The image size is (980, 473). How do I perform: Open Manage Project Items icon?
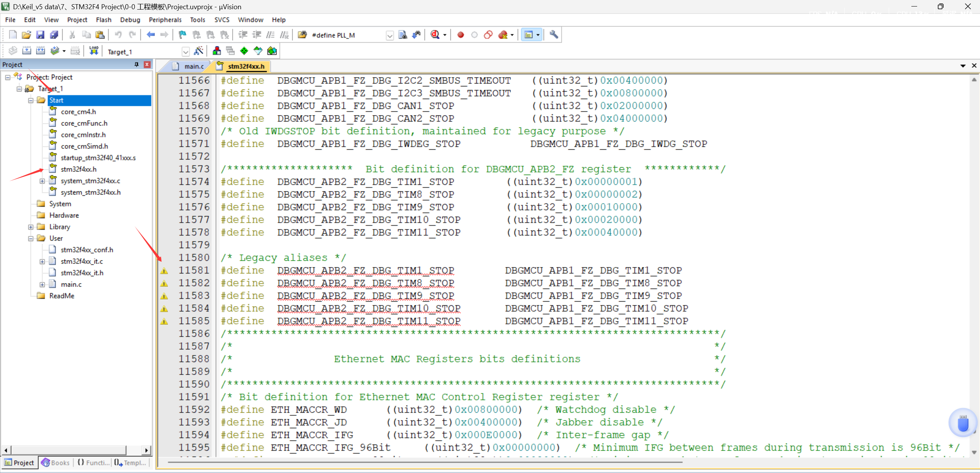coord(217,51)
